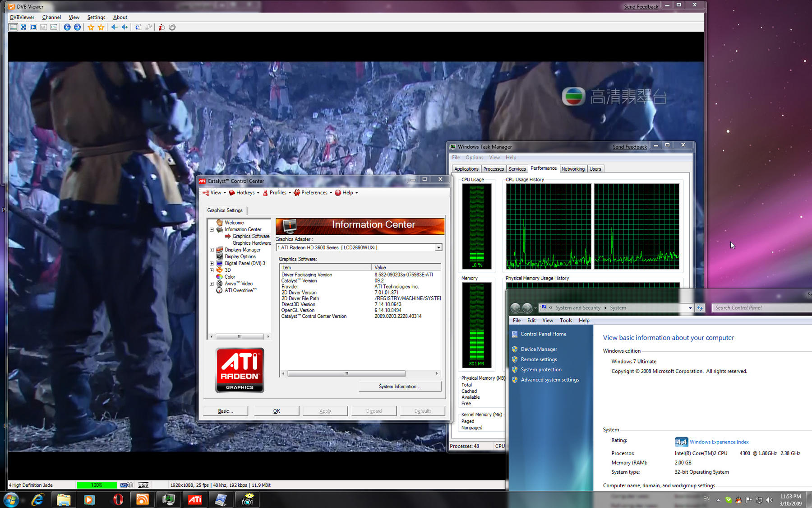Click the EPG icon in DVB Viewer toolbar

pyautogui.click(x=54, y=27)
